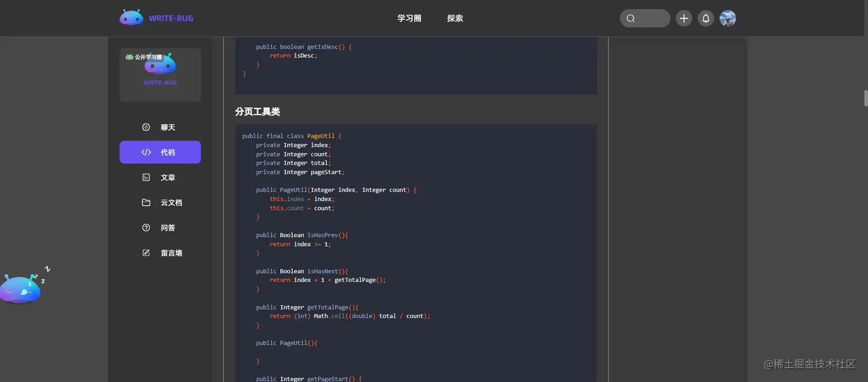Click the plus icon in the header

684,18
